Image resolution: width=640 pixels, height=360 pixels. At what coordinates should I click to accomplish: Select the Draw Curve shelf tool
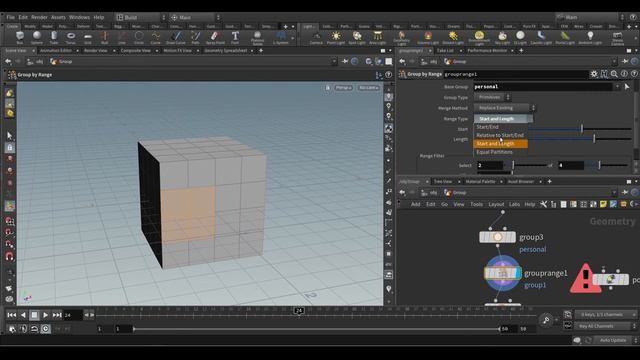point(176,38)
